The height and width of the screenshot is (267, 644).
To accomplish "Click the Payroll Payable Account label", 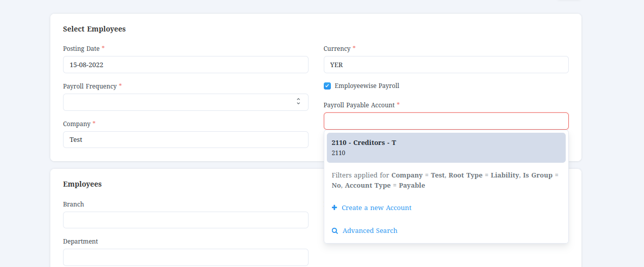I will (x=359, y=105).
